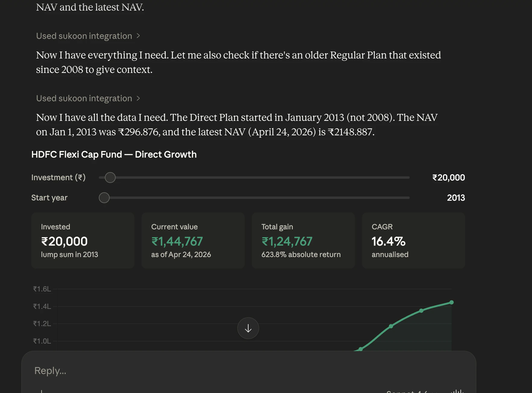Click the 2013 start year readout
Screen dimensions: 532x393
[456, 198]
